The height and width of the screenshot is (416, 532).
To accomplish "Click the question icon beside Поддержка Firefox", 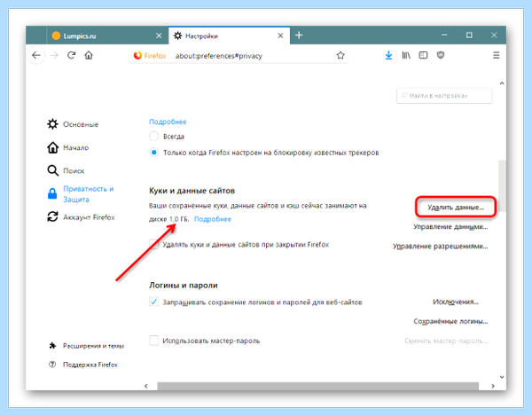I will [x=52, y=365].
